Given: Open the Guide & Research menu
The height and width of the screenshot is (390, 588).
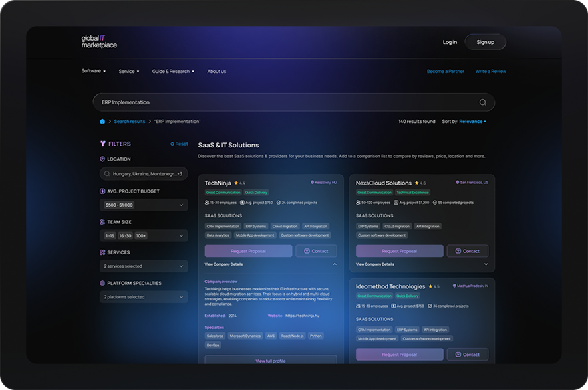Looking at the screenshot, I should [x=173, y=71].
